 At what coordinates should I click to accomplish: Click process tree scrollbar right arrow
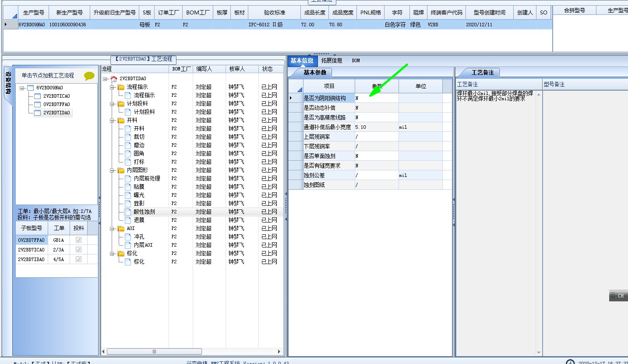[279, 352]
